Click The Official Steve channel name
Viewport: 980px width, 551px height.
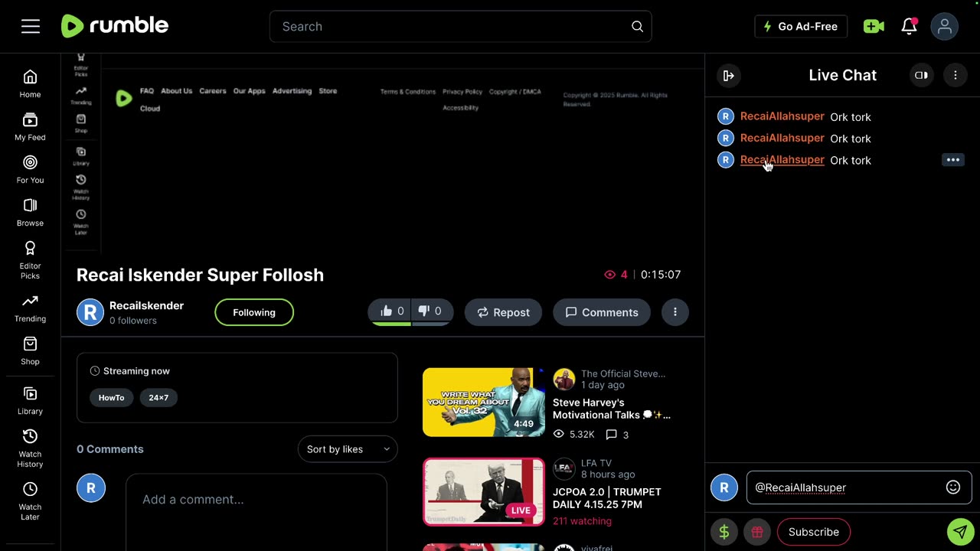click(623, 373)
